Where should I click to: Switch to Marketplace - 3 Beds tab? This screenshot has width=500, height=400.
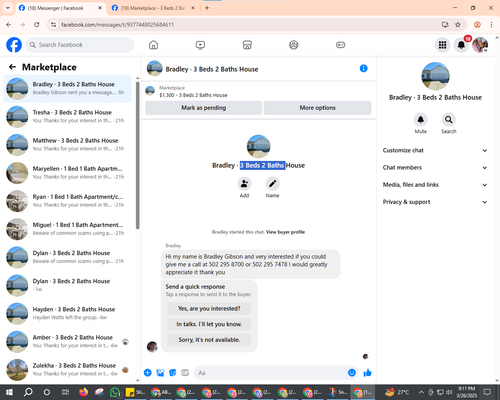(x=153, y=8)
